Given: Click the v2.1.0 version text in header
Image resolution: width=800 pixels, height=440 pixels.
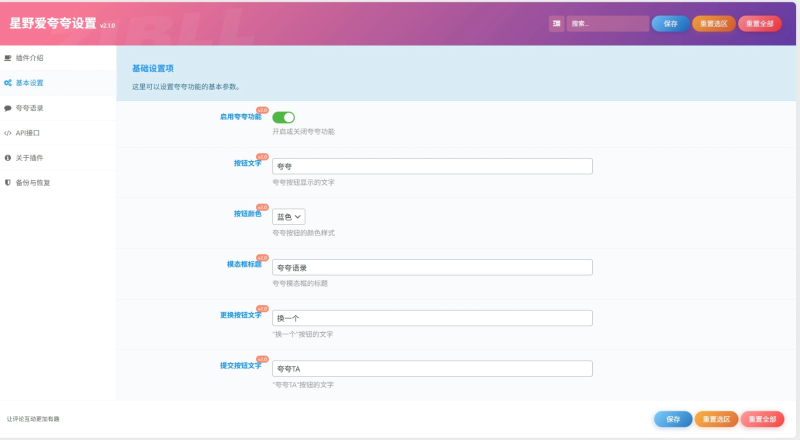Looking at the screenshot, I should (x=107, y=26).
